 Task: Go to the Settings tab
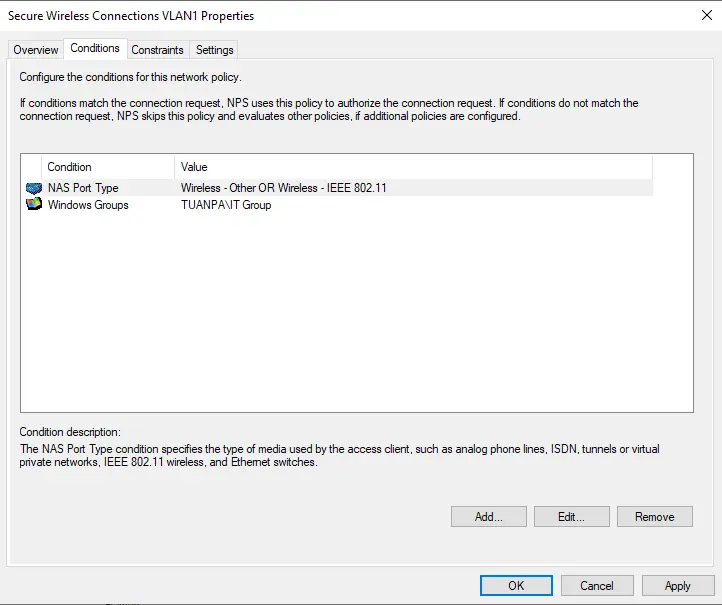coord(215,50)
